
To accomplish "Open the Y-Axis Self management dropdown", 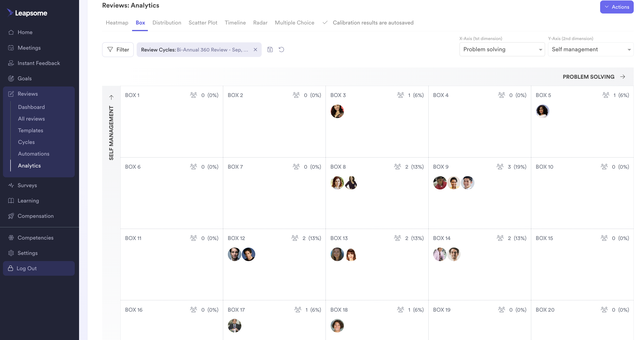I will [x=591, y=49].
